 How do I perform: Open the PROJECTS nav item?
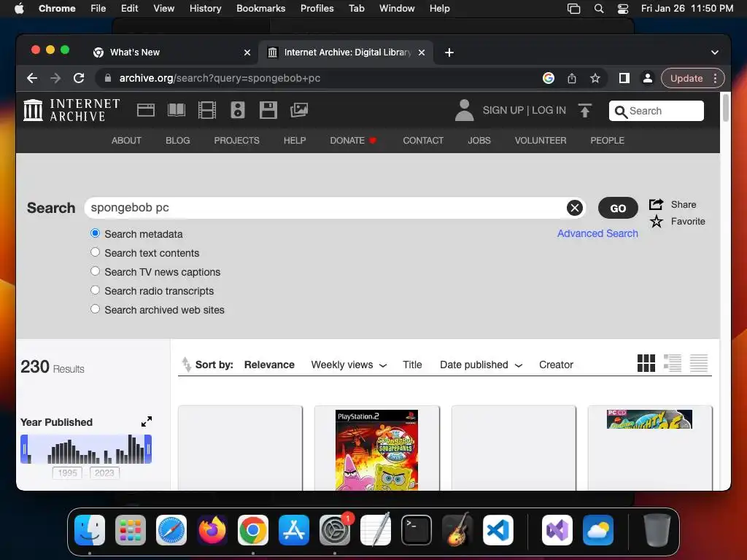coord(237,141)
